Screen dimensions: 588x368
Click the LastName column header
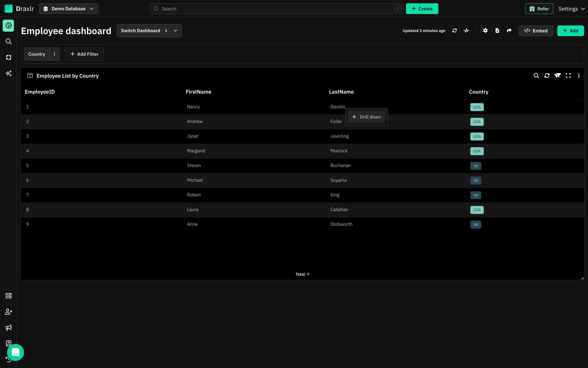(x=341, y=92)
